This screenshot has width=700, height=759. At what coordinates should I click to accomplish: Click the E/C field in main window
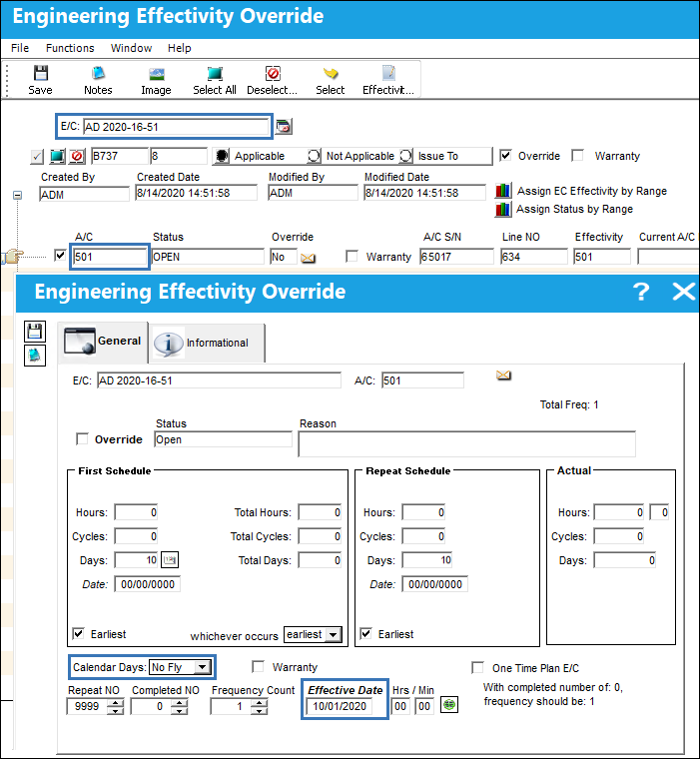176,127
